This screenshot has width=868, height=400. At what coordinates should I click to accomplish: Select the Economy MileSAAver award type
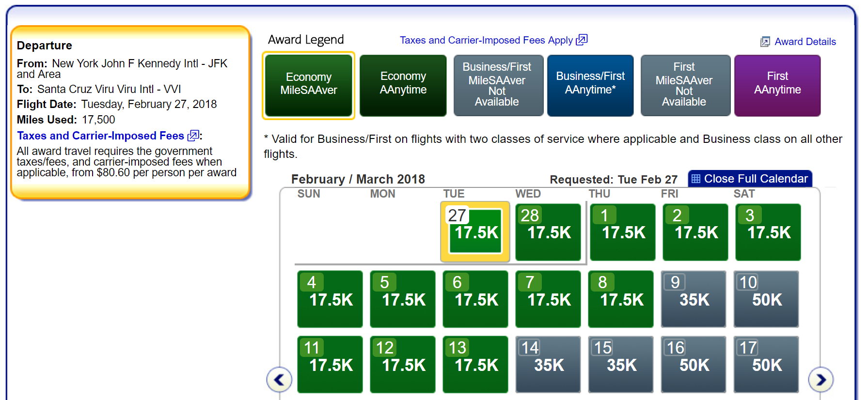coord(309,85)
